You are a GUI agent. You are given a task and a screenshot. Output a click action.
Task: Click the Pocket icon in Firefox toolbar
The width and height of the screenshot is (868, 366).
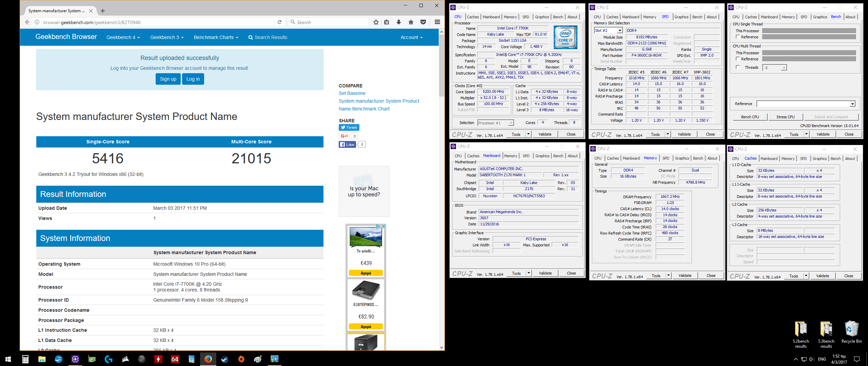423,22
